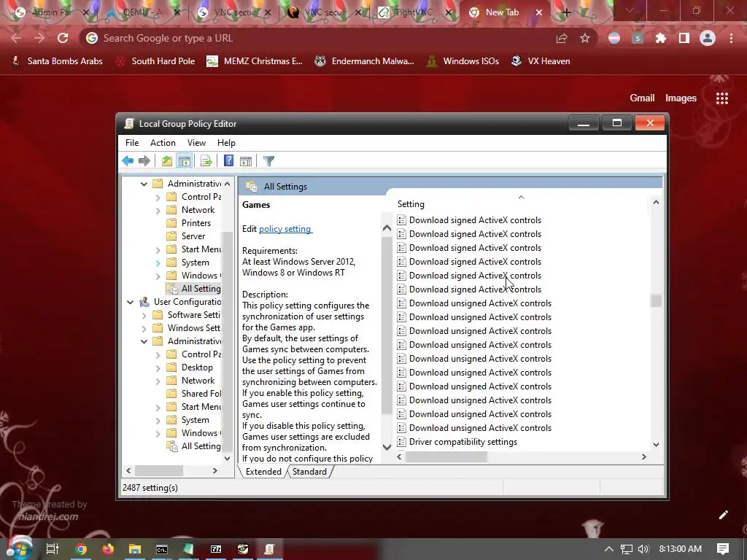747x560 pixels.
Task: Click the settings list horizontal scrollbar thumb
Action: click(446, 456)
